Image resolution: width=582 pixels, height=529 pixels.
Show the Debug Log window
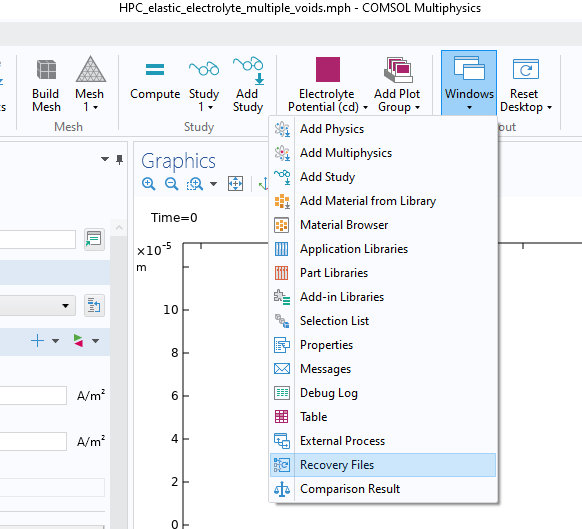click(x=383, y=393)
